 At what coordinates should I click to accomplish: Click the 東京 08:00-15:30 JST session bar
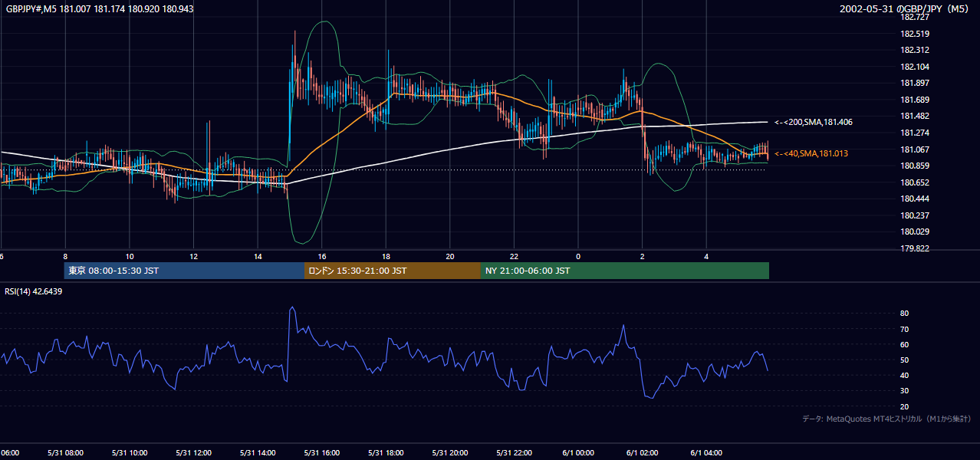[184, 271]
